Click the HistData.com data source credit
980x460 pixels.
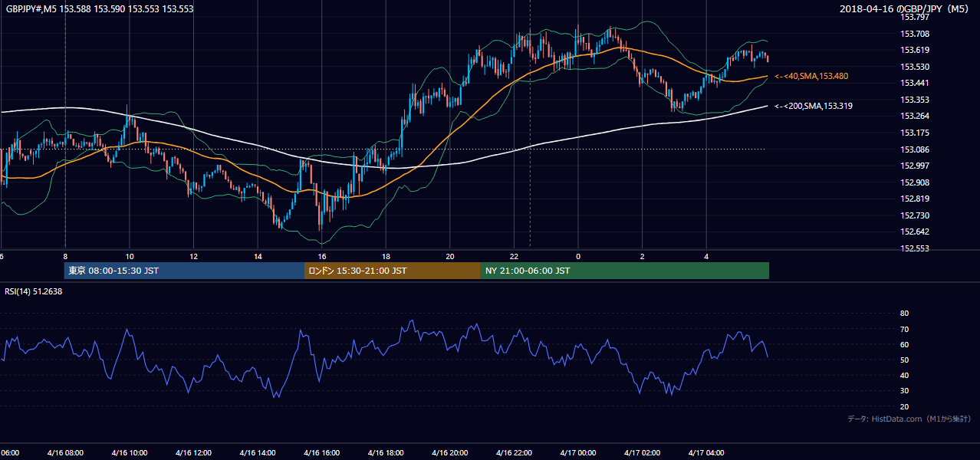pyautogui.click(x=909, y=419)
